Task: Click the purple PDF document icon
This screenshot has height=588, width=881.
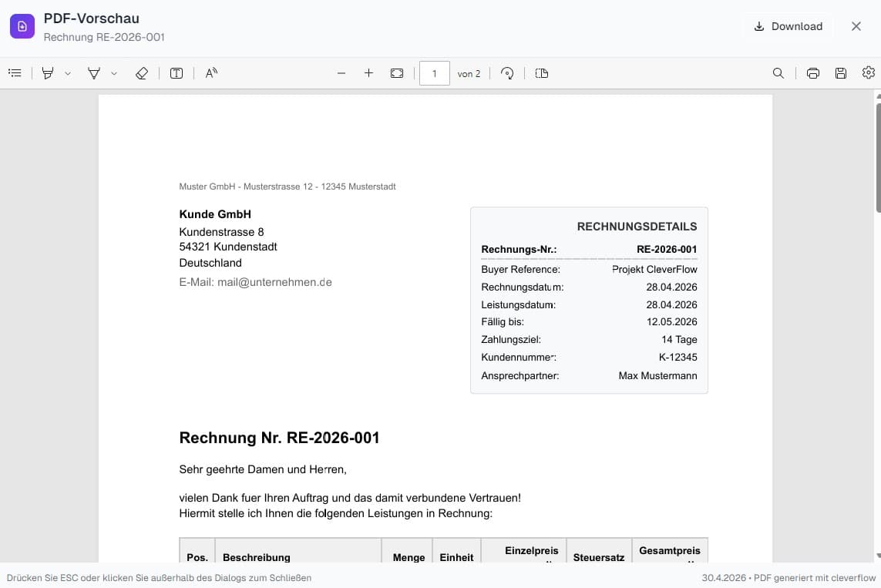Action: click(x=22, y=26)
